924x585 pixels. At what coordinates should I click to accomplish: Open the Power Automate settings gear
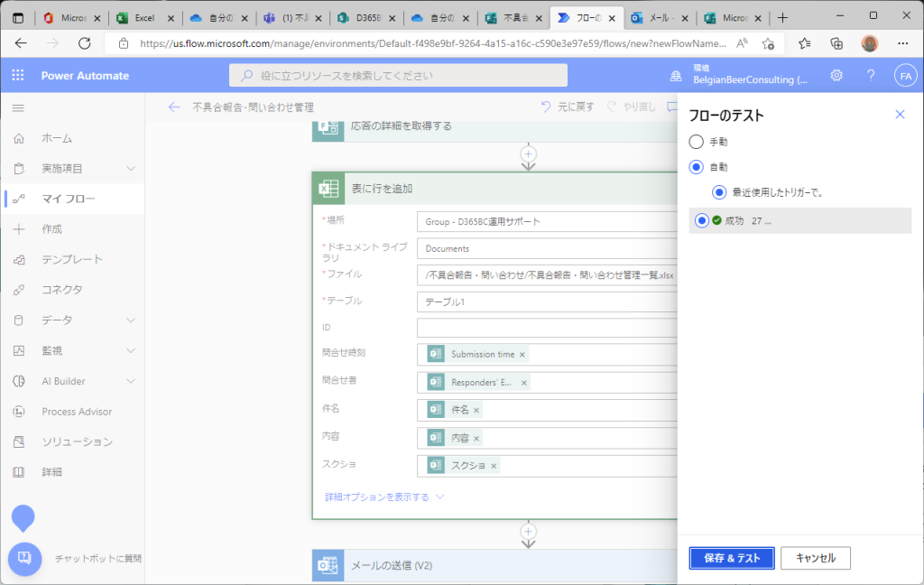(x=836, y=76)
